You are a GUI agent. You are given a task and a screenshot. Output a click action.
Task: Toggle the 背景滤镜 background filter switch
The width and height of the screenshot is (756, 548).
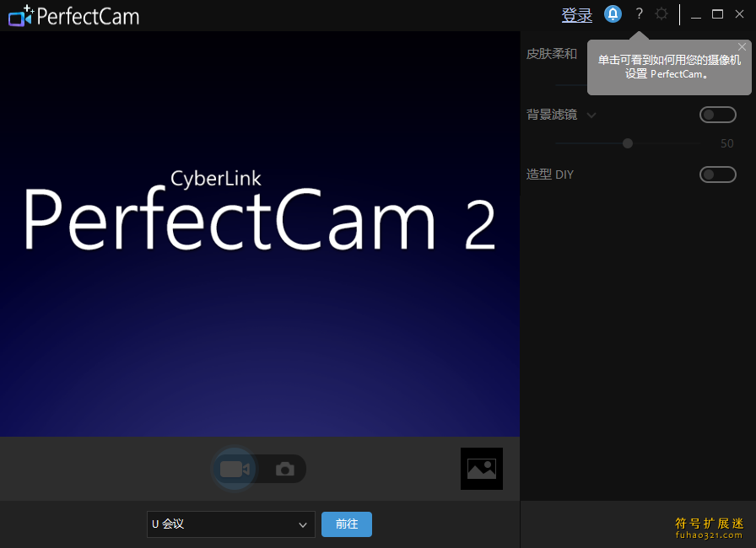tap(718, 115)
